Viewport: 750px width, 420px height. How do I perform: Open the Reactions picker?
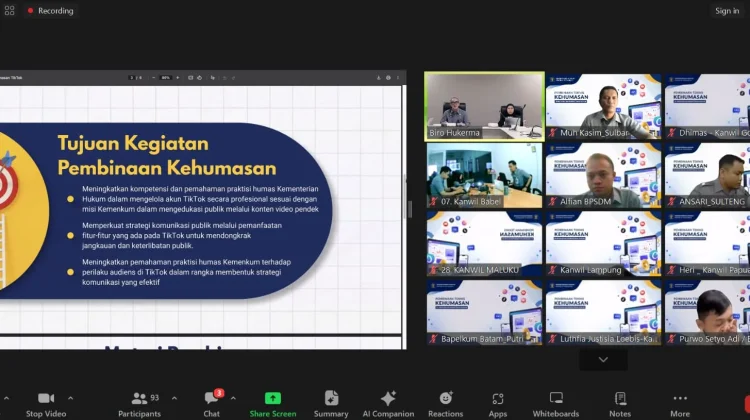(x=445, y=404)
